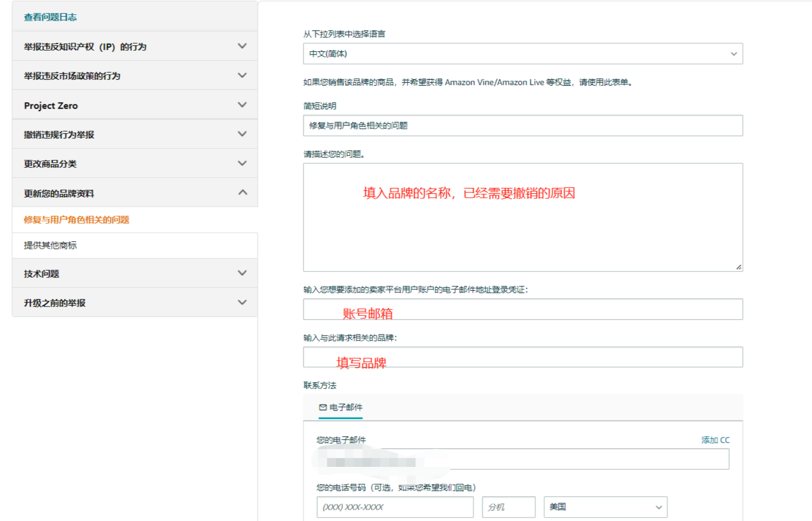Click the 升级之前的举报 heading text
This screenshot has height=521, width=812.
coord(55,303)
